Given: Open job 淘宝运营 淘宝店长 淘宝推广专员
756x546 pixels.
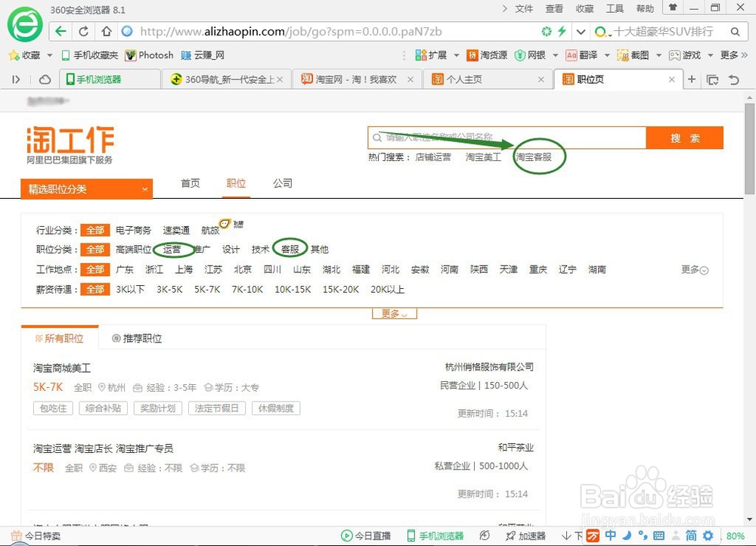Looking at the screenshot, I should click(103, 448).
